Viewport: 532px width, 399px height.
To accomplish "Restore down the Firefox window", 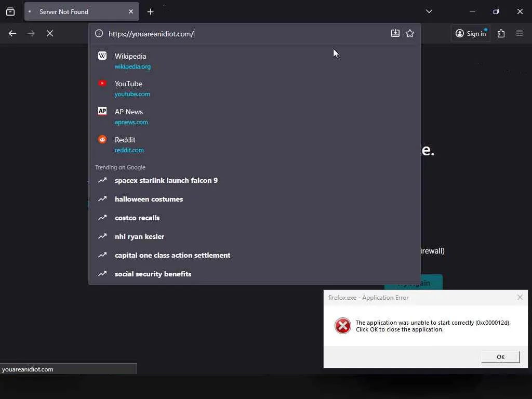I will 496,11.
